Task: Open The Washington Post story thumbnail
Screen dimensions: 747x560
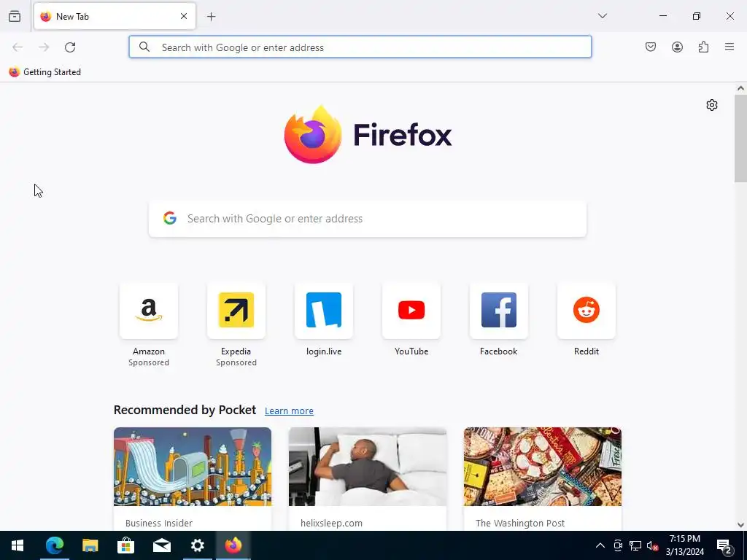Action: pyautogui.click(x=543, y=467)
